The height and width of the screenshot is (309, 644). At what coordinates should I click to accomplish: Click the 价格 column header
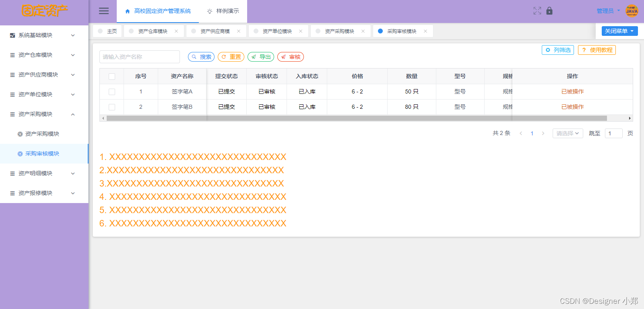pos(357,77)
